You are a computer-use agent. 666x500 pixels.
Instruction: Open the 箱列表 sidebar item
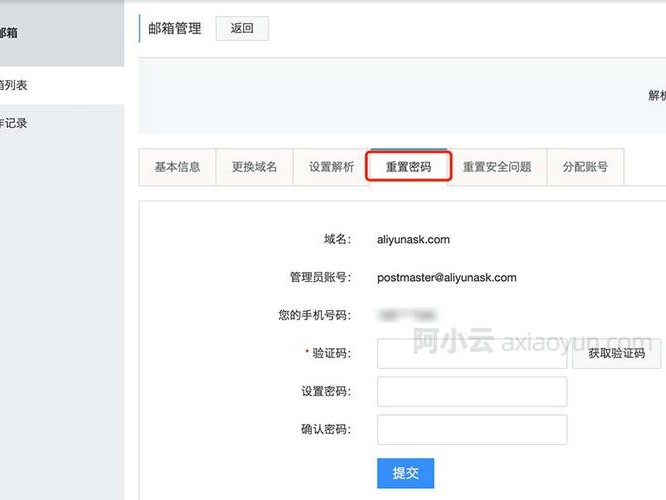[x=62, y=85]
